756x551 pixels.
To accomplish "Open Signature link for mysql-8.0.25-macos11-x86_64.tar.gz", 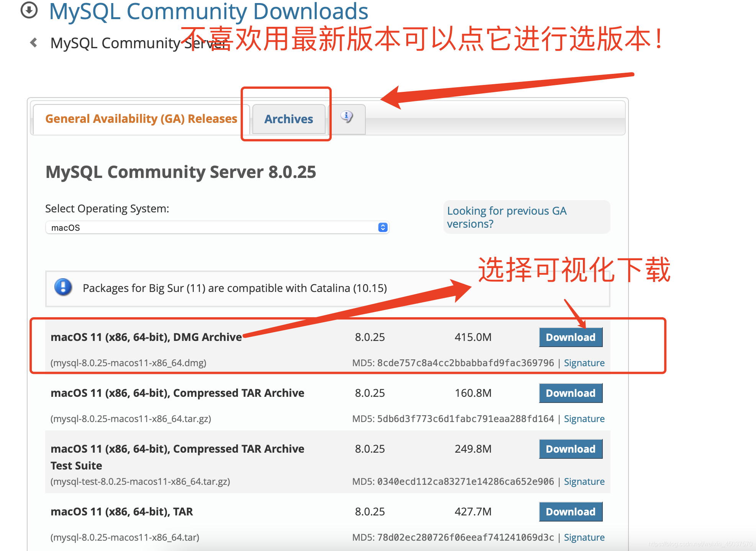I will 584,419.
